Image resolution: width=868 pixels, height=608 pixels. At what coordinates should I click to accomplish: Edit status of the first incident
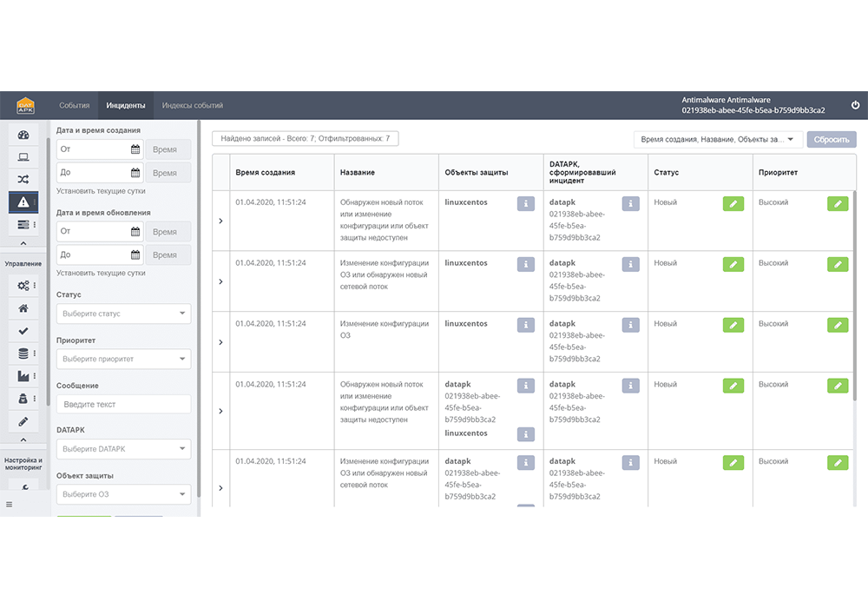click(733, 203)
